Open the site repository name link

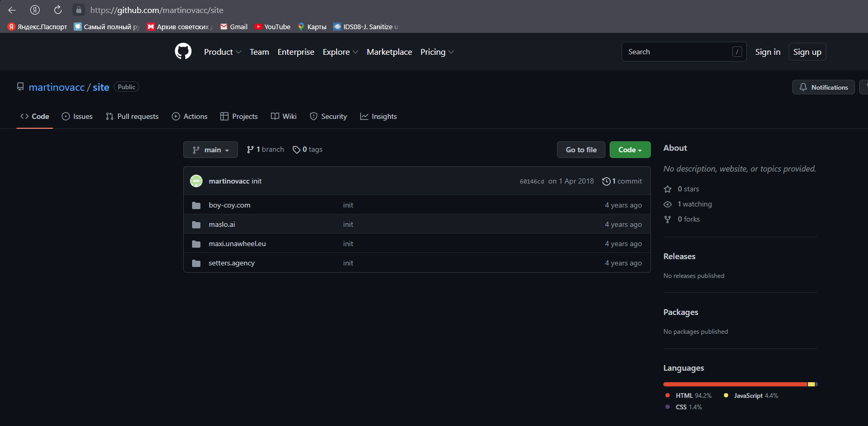pyautogui.click(x=101, y=87)
